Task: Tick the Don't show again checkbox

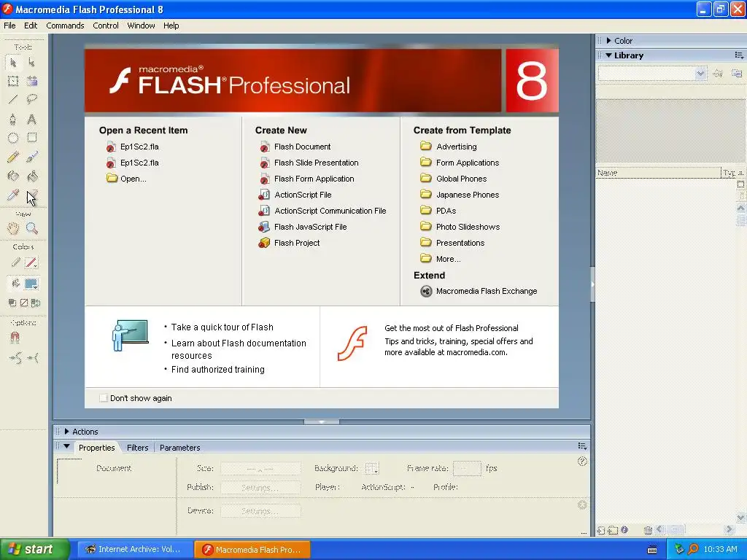Action: point(104,398)
